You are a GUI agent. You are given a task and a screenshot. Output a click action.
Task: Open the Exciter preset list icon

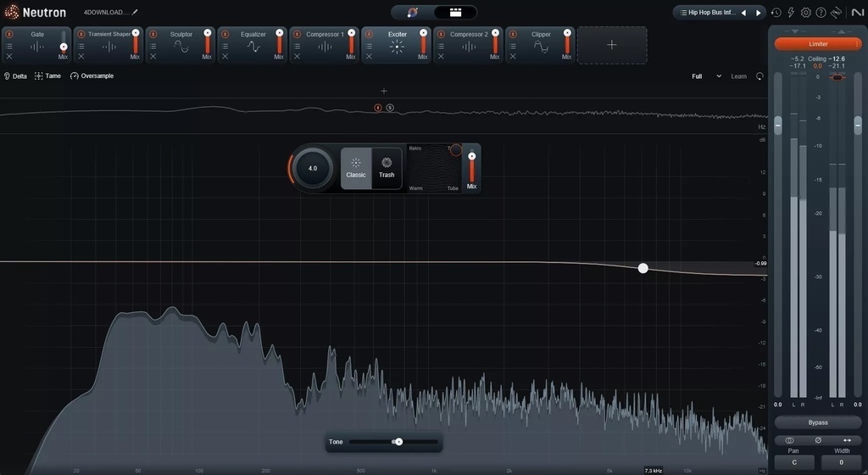click(x=369, y=46)
